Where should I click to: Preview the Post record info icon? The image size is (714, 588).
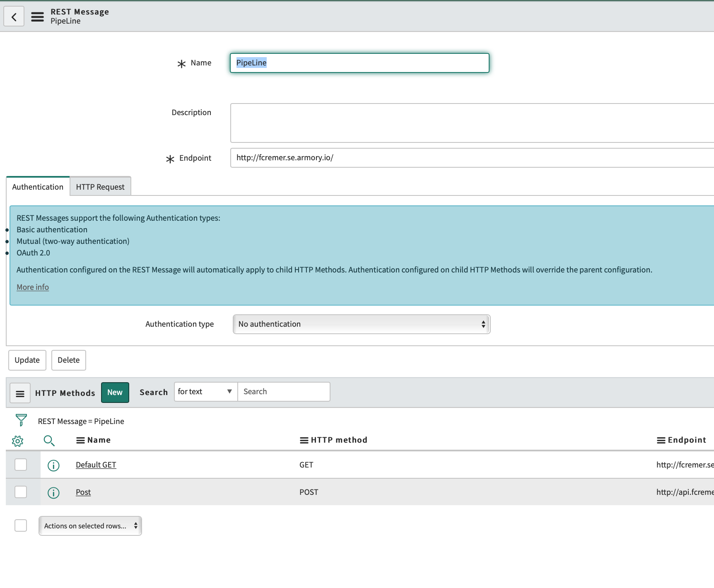pyautogui.click(x=53, y=493)
